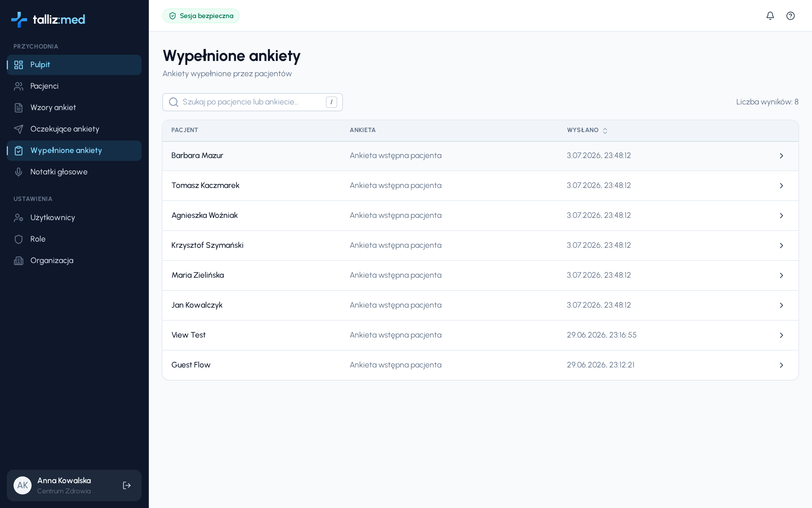
Task: Click the Role shield icon
Action: point(18,239)
